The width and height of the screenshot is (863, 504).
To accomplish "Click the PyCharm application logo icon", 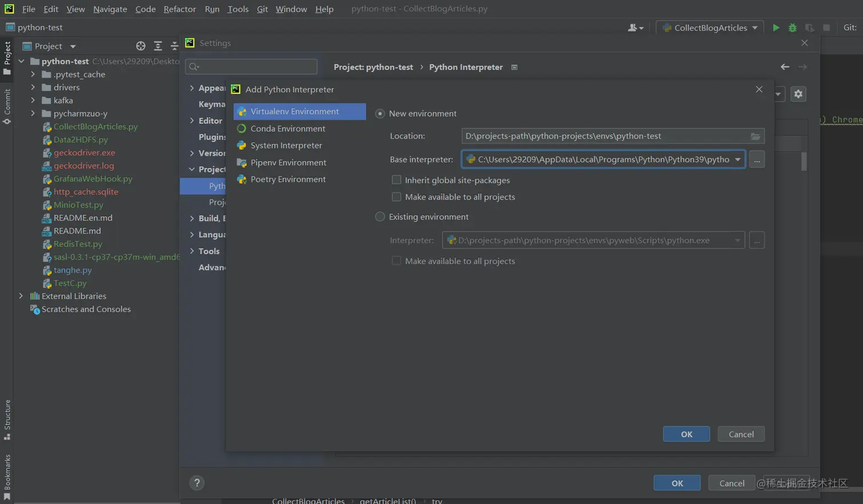I will pos(9,9).
